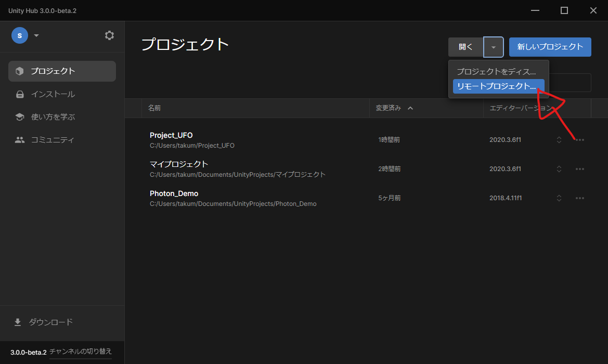Change the editor version for マイプロジェクト
This screenshot has width=608, height=364.
point(559,169)
